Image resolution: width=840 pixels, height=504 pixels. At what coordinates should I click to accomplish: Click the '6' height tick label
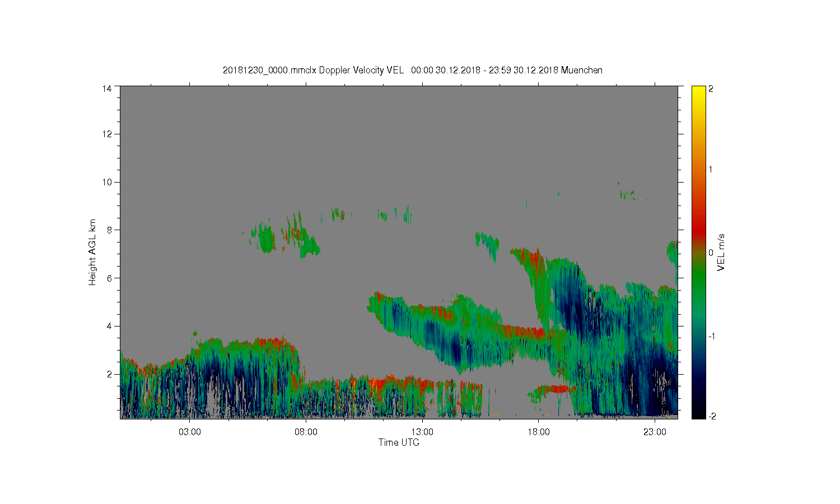110,278
